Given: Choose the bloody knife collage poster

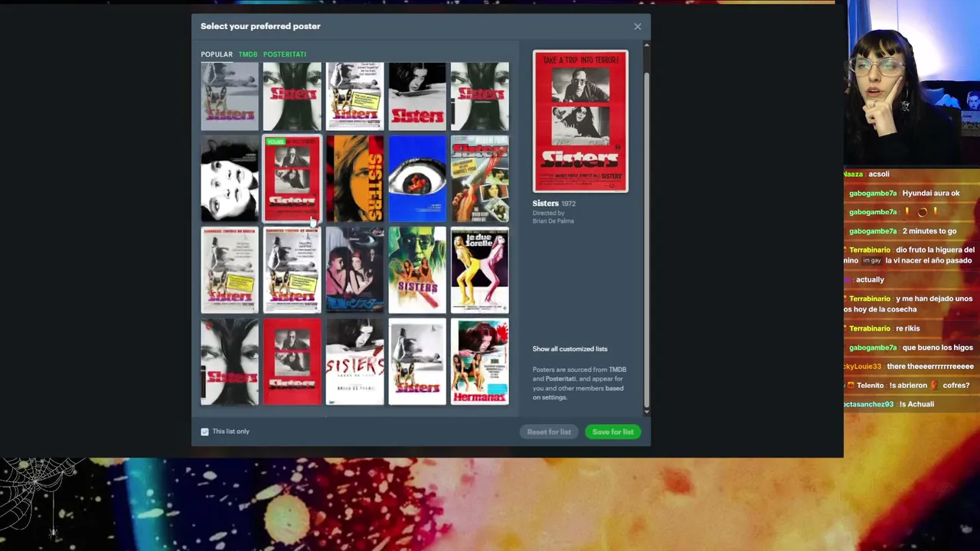Looking at the screenshot, I should click(479, 179).
